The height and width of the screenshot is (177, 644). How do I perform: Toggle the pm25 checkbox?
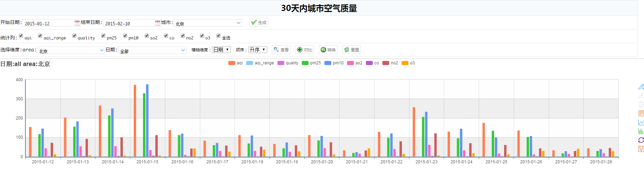[103, 36]
